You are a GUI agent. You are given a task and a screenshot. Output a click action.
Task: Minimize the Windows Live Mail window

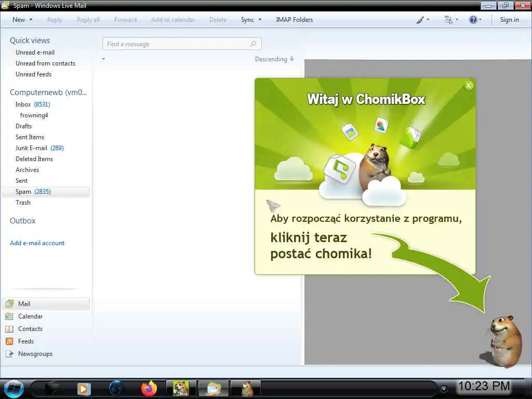488,5
